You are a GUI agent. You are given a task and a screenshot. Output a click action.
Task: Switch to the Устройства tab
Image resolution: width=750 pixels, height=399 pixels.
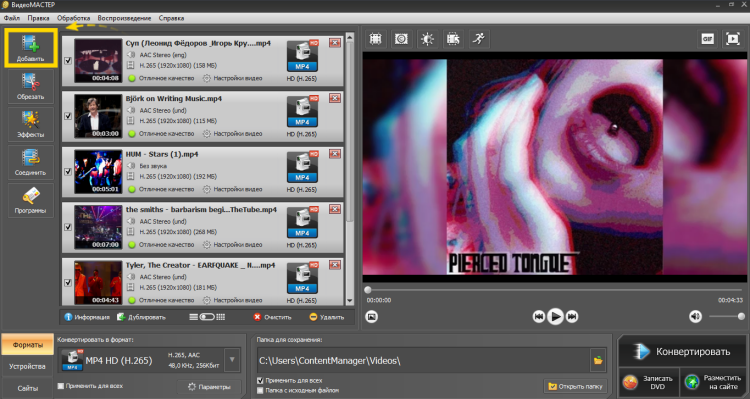point(27,366)
